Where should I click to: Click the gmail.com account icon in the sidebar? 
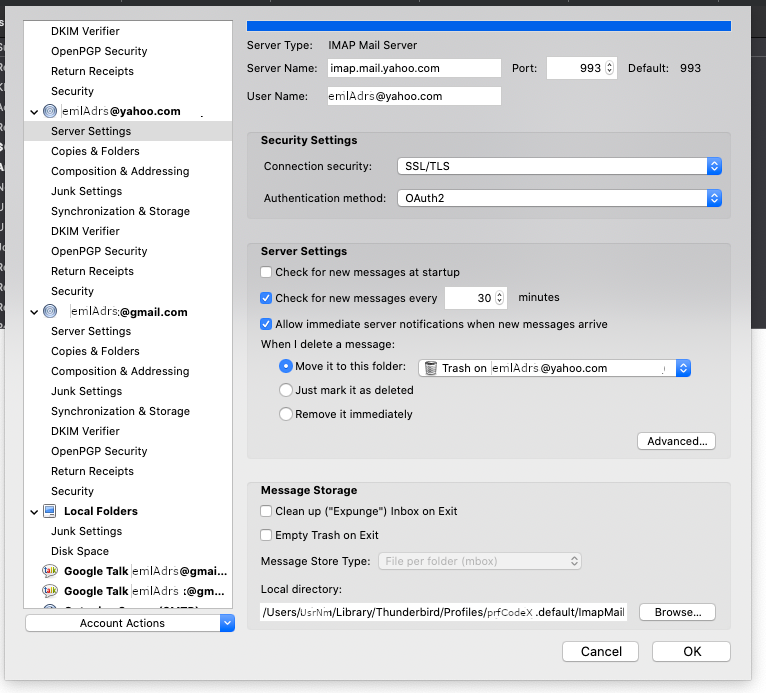tap(50, 311)
